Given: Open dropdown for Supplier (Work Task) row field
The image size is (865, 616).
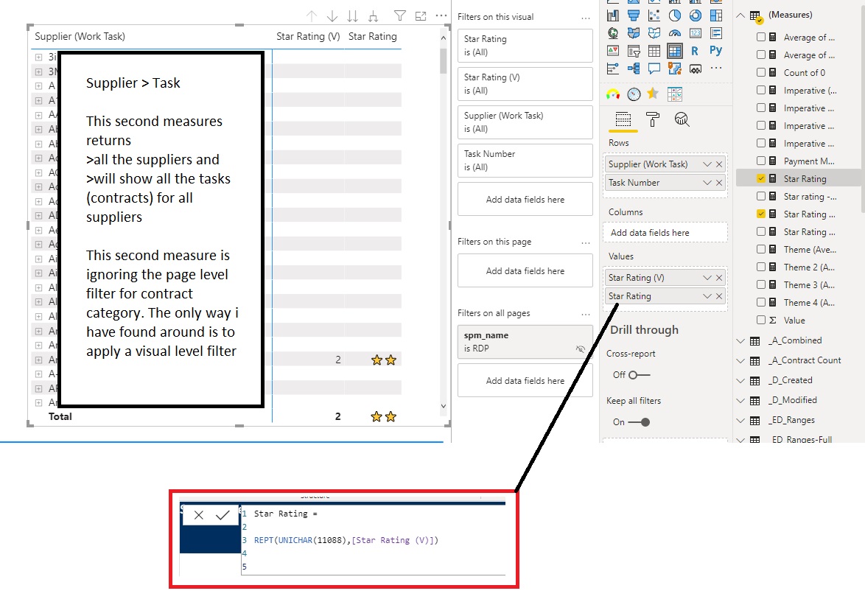Looking at the screenshot, I should point(707,164).
